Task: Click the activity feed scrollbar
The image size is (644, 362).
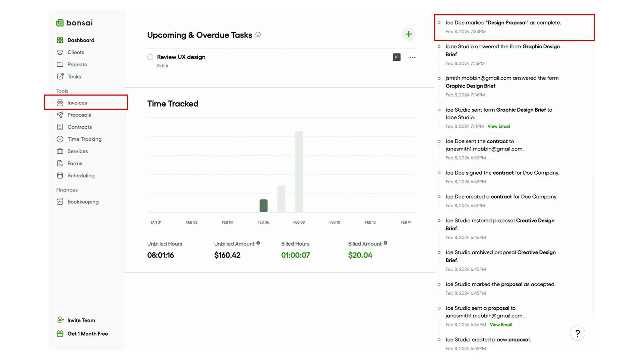Action: tap(593, 243)
